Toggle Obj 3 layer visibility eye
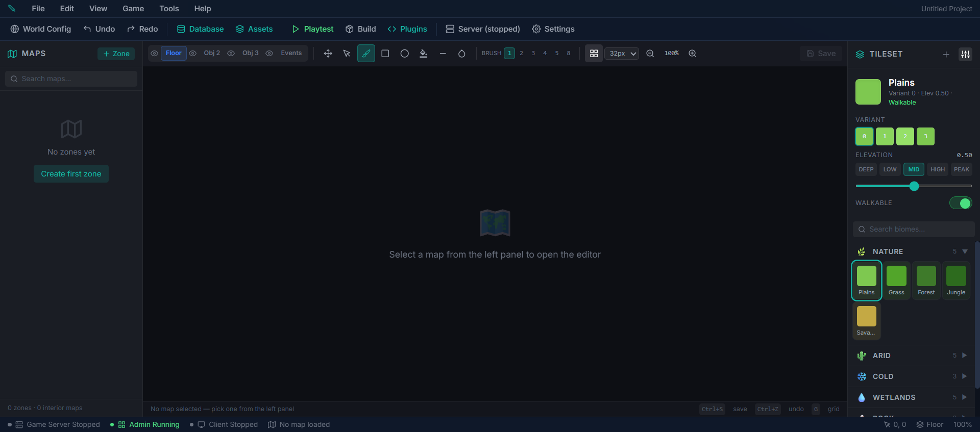The image size is (980, 432). click(x=231, y=54)
